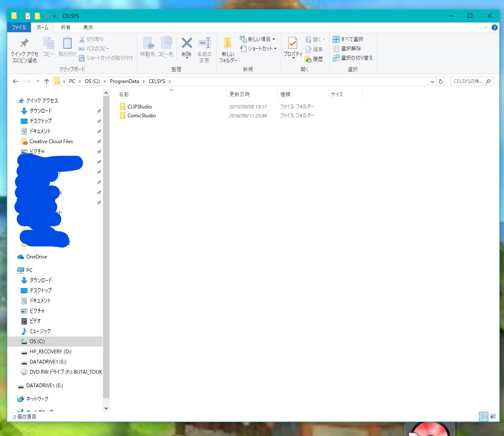Select the ComicStudio folder
The height and width of the screenshot is (436, 504).
(x=142, y=116)
